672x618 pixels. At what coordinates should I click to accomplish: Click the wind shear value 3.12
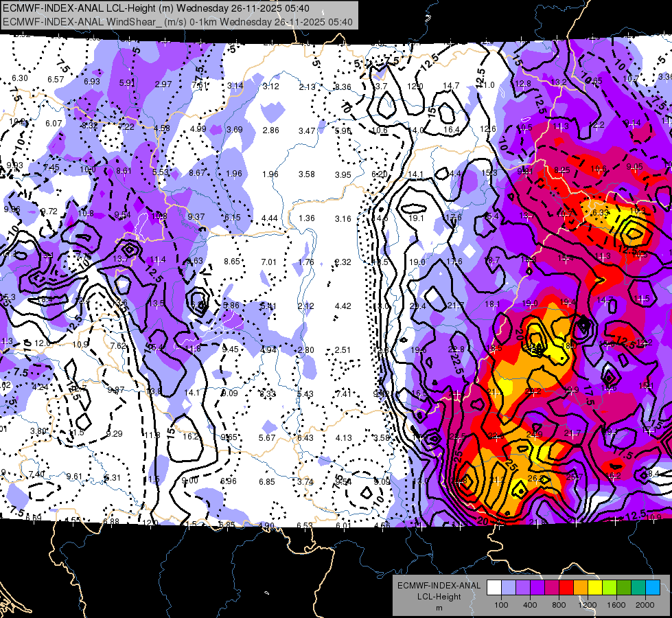(271, 87)
